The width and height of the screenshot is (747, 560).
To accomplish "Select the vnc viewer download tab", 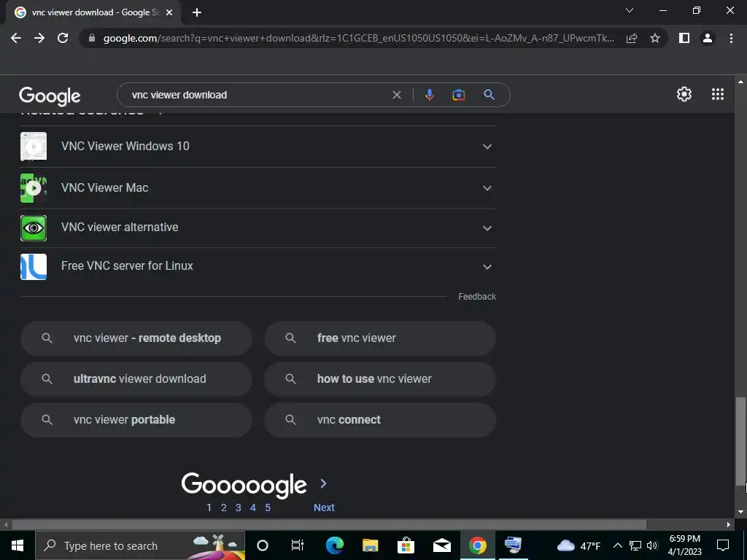I will click(x=93, y=12).
